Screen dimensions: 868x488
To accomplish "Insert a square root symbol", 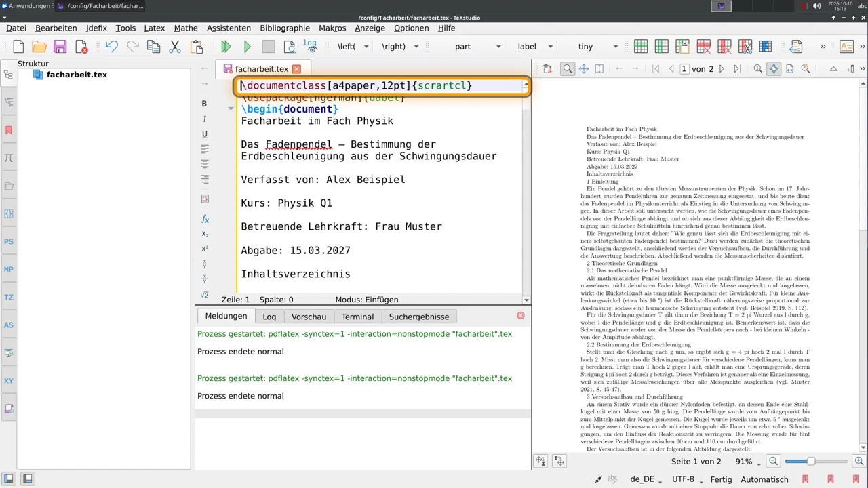I will [x=205, y=295].
